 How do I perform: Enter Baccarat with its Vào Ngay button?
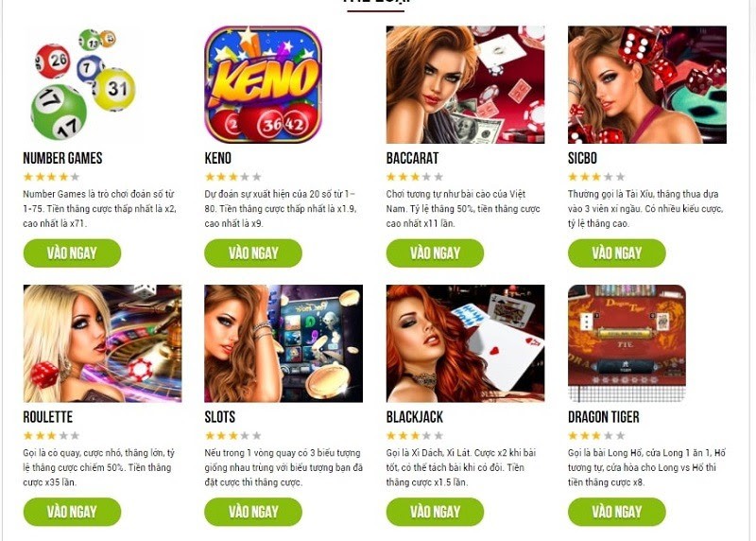[x=435, y=253]
